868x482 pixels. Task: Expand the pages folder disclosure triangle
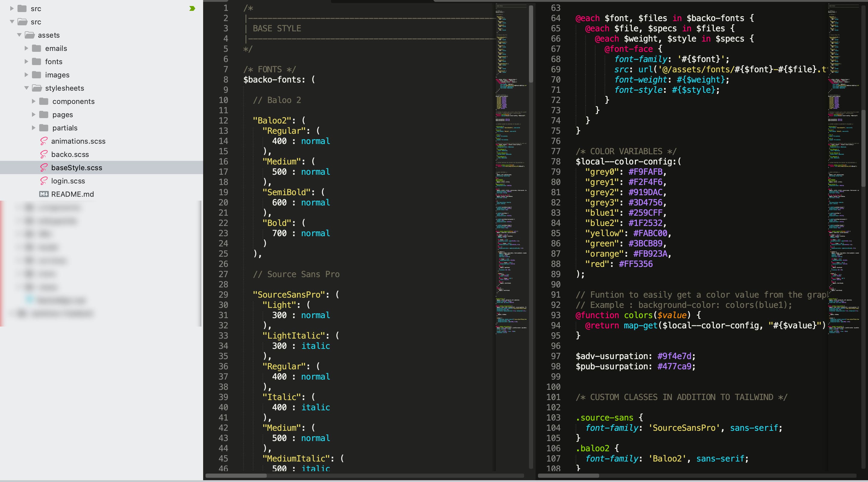(33, 114)
